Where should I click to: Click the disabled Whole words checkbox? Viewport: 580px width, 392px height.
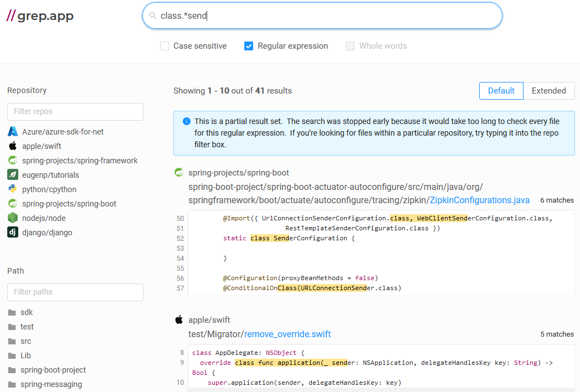pos(350,46)
